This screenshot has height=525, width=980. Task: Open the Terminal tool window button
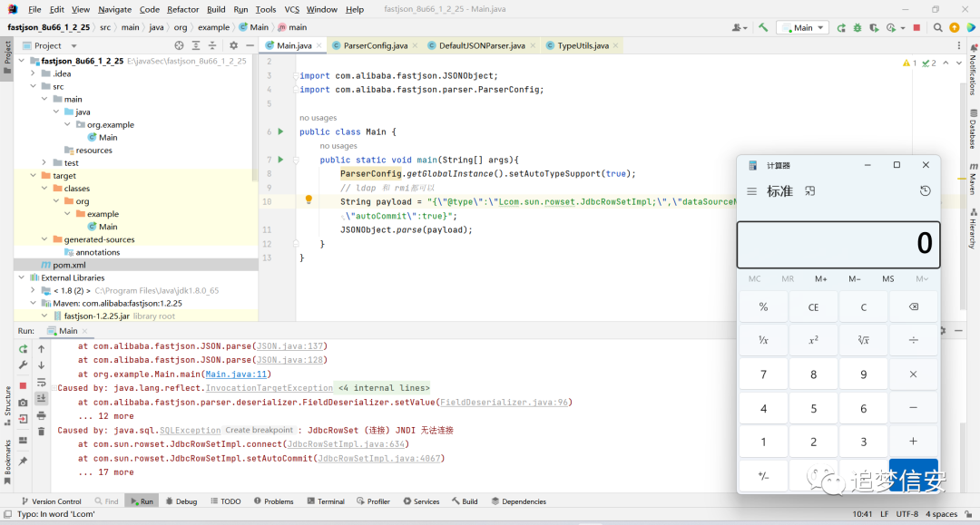tap(326, 501)
